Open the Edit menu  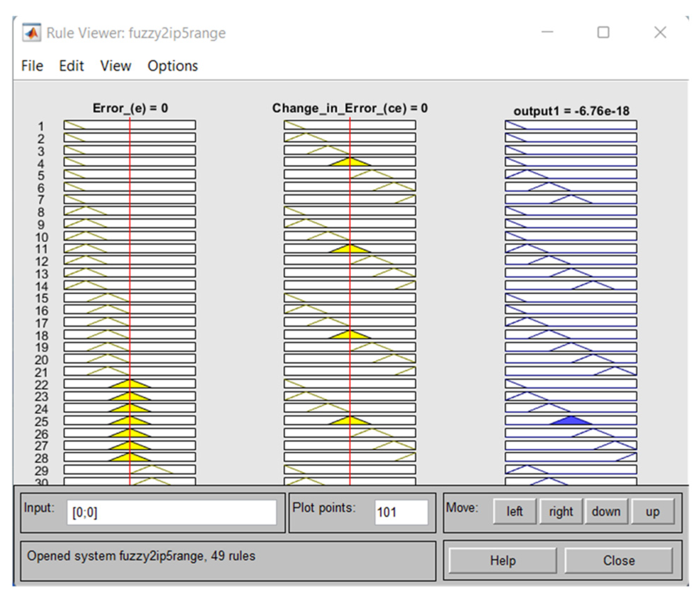pos(71,66)
